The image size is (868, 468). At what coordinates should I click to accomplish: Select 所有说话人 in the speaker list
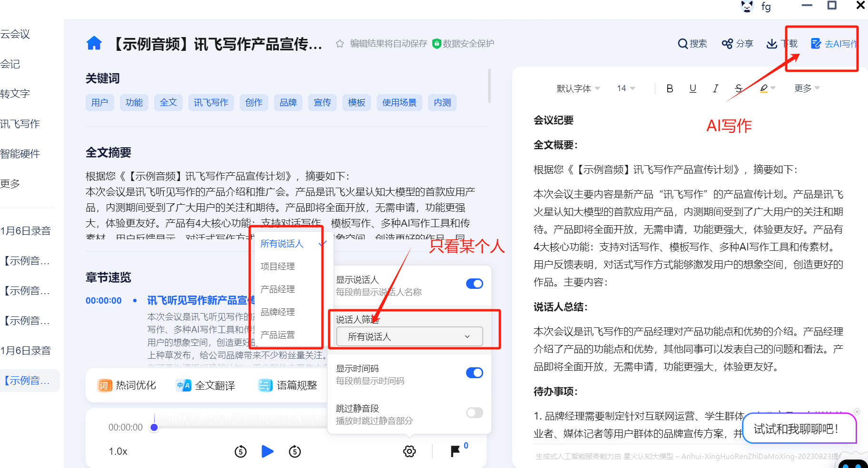tap(282, 244)
